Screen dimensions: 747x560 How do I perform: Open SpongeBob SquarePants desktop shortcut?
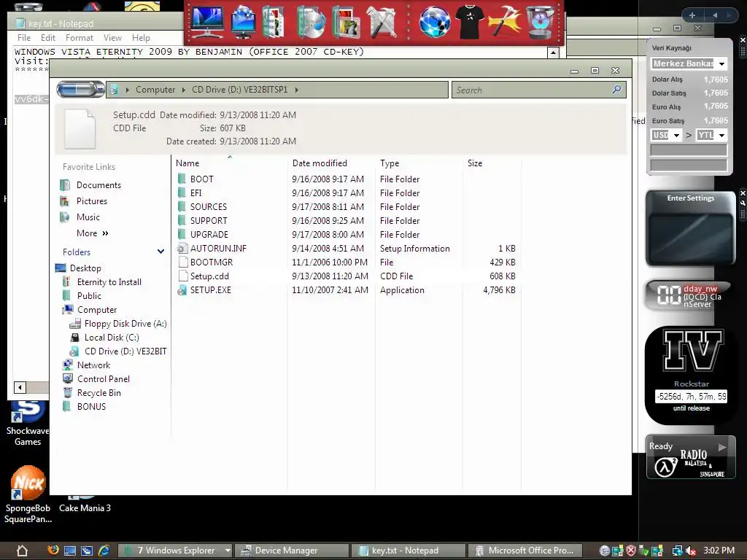coord(28,494)
